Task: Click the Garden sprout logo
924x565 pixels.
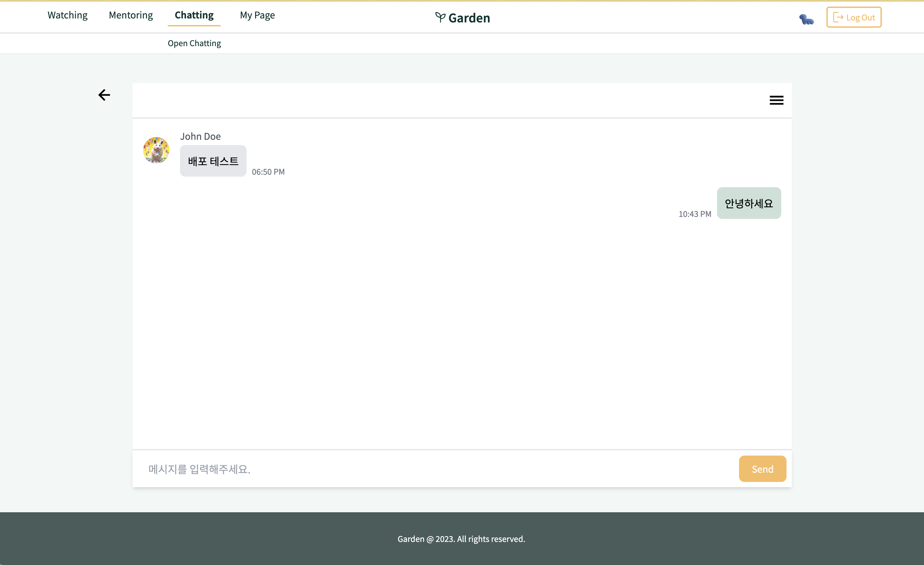Action: pyautogui.click(x=462, y=17)
